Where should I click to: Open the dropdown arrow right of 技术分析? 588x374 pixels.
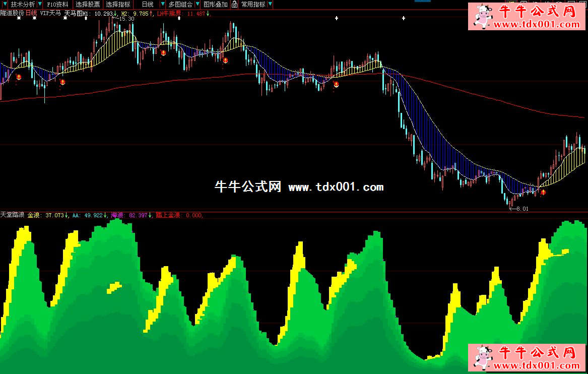point(40,5)
